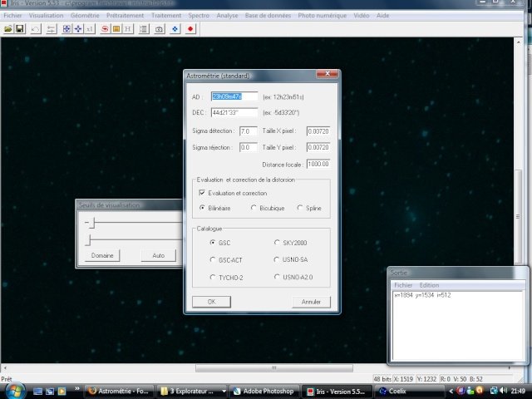The image size is (532, 399).
Task: Expand the 3 Explorateur taskbar group arrow
Action: click(224, 391)
